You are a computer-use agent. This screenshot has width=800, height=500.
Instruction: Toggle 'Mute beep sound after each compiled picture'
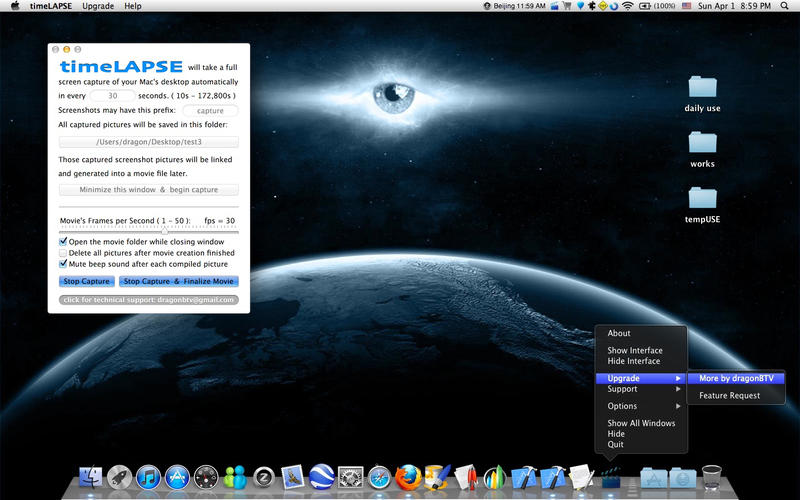[63, 264]
